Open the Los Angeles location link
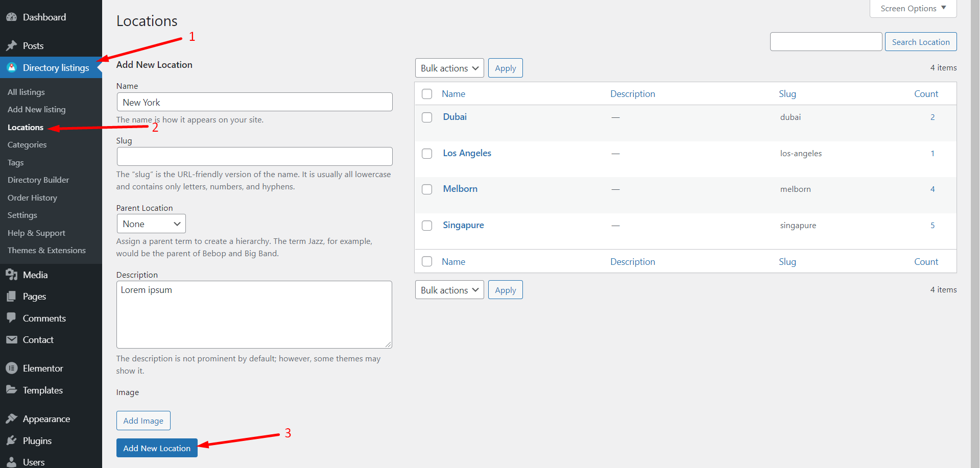Viewport: 980px width, 468px height. pos(467,153)
